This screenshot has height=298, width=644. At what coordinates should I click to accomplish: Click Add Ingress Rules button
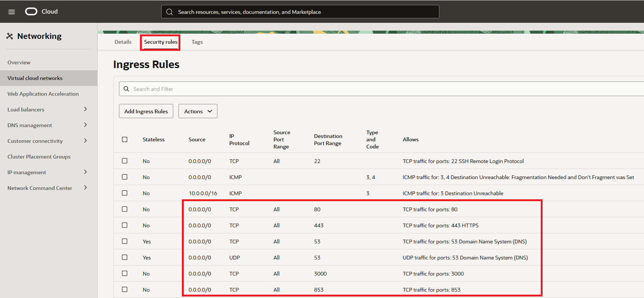146,111
